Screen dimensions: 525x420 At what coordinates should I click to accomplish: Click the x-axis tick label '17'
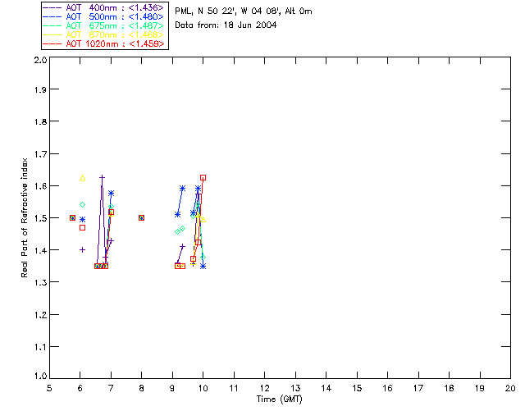[x=418, y=388]
